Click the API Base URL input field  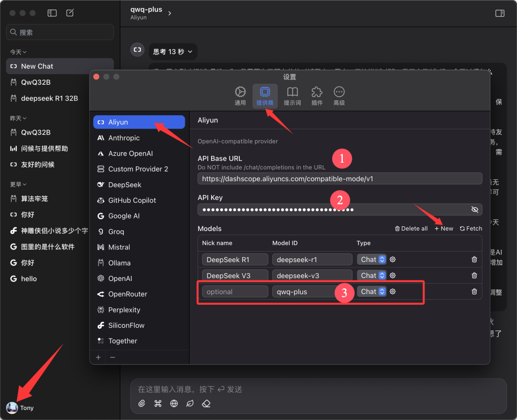coord(339,178)
